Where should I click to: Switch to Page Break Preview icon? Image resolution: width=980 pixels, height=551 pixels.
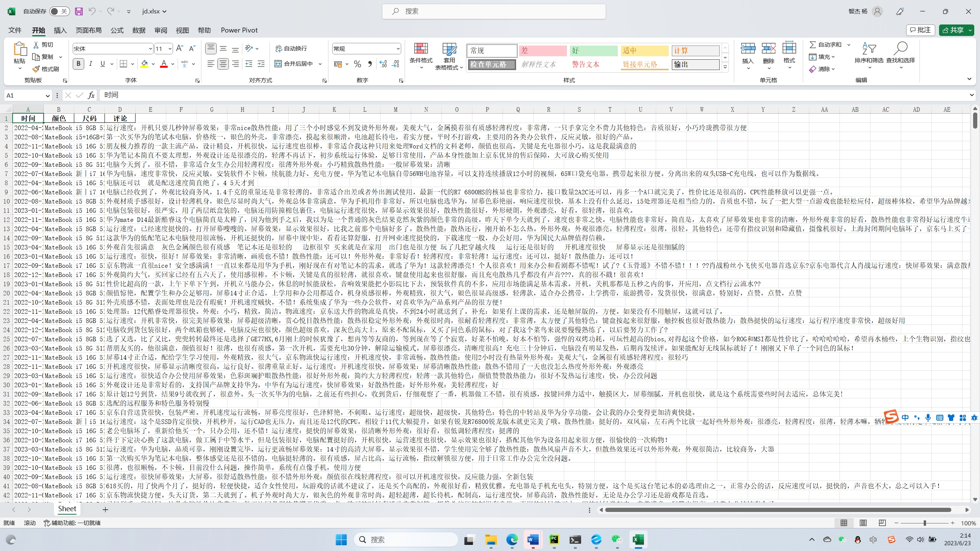click(882, 523)
